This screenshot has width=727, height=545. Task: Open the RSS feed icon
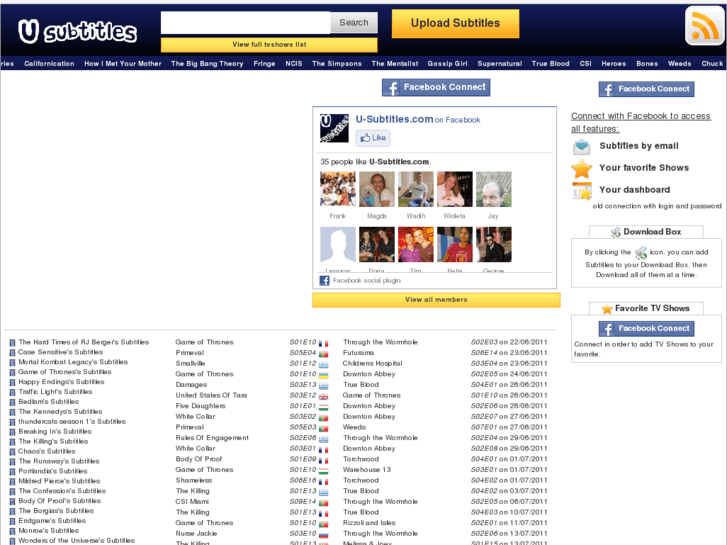pos(704,26)
